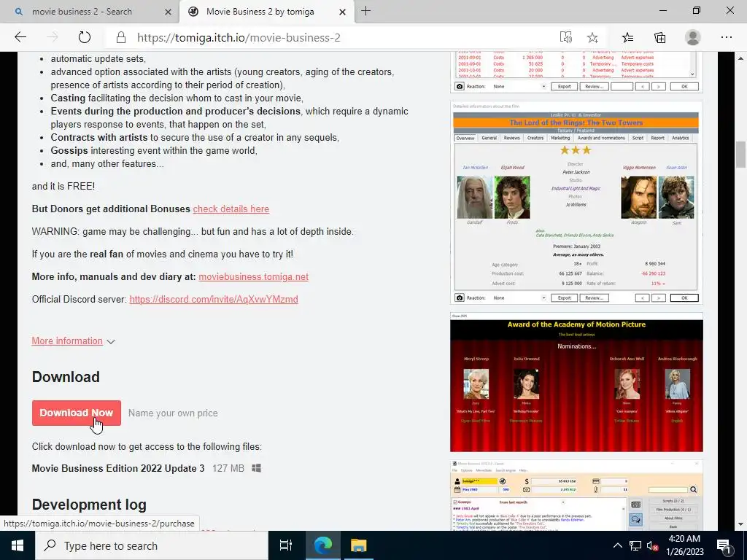Open the Lord of the Rings film details screenshot

pyautogui.click(x=576, y=203)
